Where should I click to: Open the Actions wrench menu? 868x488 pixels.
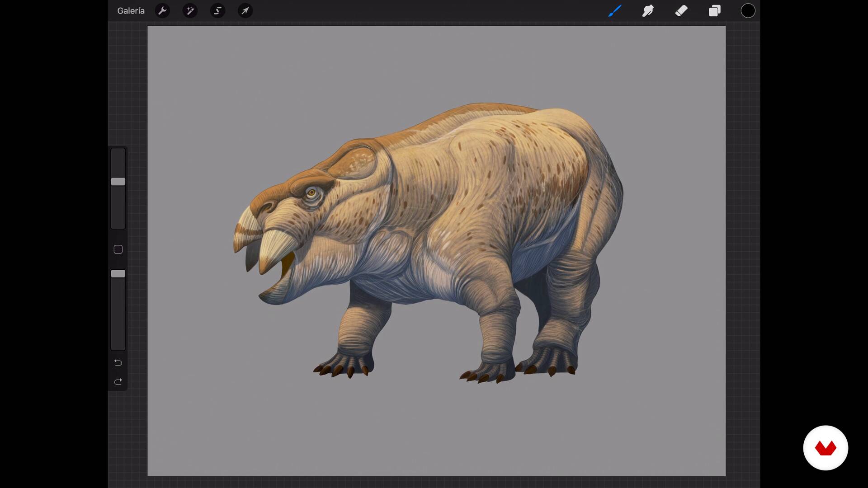[x=162, y=11]
